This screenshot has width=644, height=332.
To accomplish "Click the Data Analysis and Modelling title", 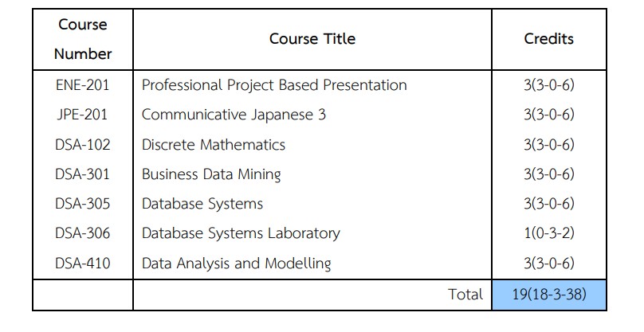I will [x=236, y=263].
